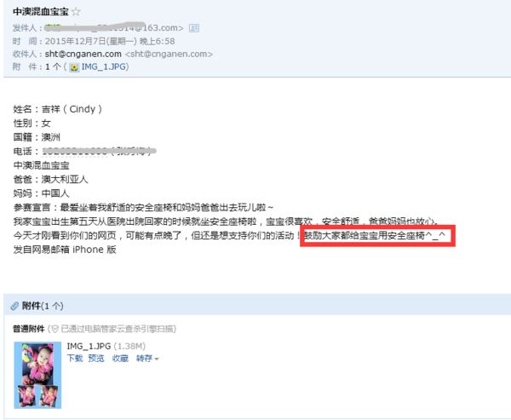This screenshot has height=420, width=511.
Task: Click 收藏 to favorite the attachment
Action: point(120,359)
